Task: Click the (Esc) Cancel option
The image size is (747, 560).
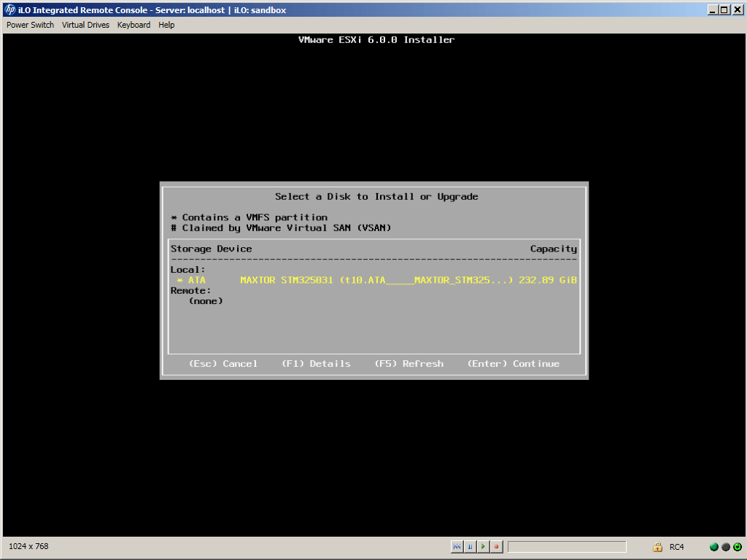Action: click(222, 364)
